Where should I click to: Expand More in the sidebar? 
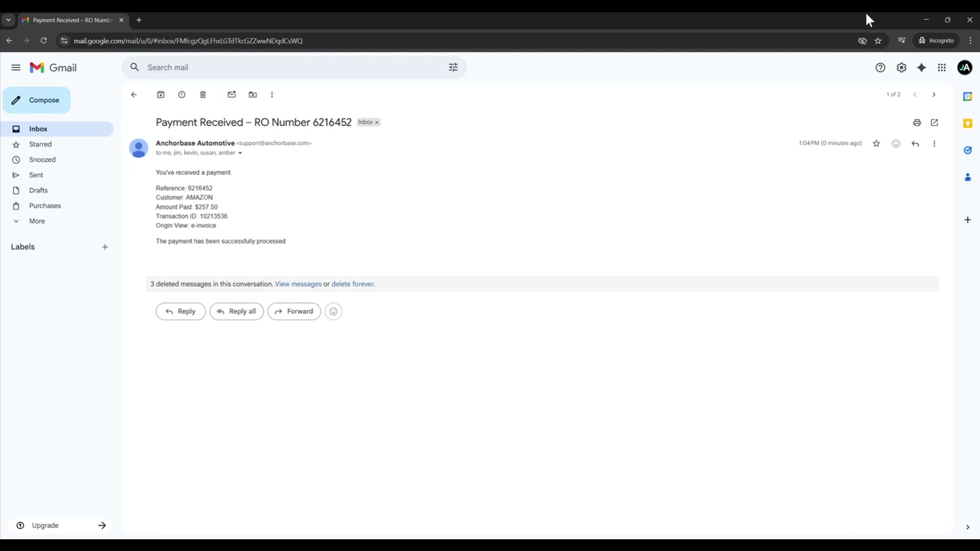click(x=57, y=221)
